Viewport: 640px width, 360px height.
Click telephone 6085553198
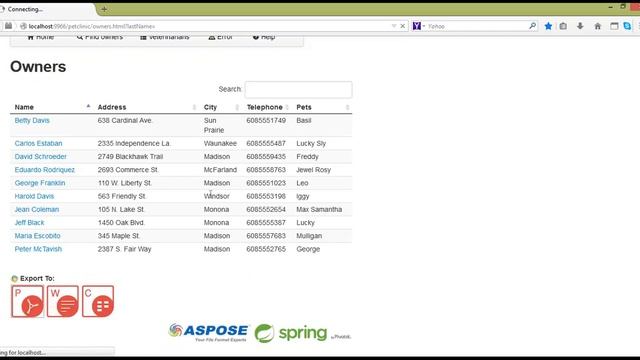266,196
